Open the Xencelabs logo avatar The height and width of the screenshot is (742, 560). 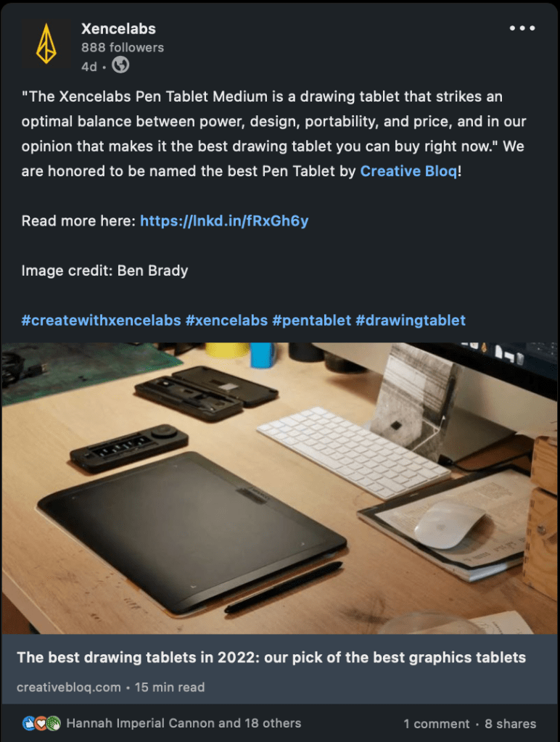pyautogui.click(x=46, y=44)
